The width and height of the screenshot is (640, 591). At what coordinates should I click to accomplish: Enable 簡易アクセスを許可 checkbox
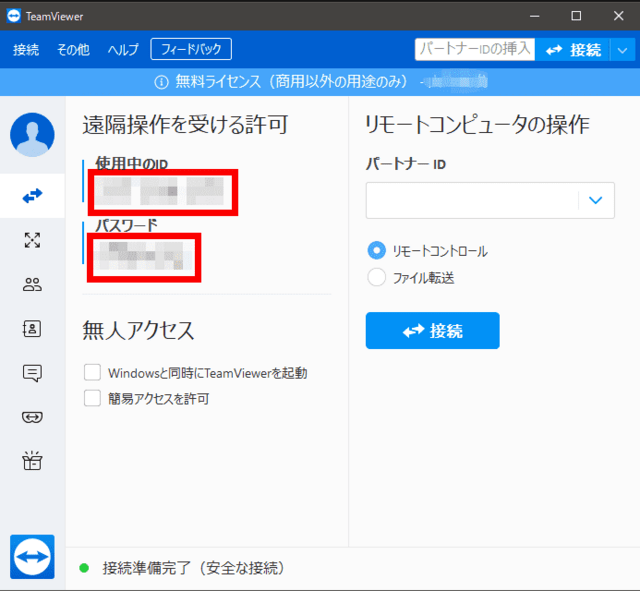pos(93,398)
